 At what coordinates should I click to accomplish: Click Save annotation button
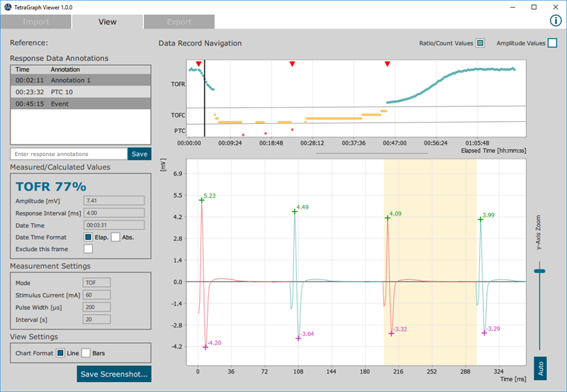tap(139, 154)
